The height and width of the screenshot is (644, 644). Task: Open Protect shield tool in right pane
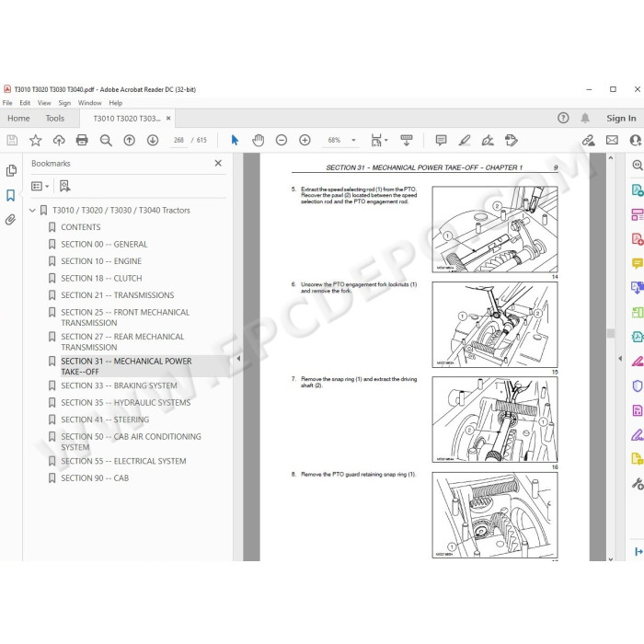tap(637, 385)
